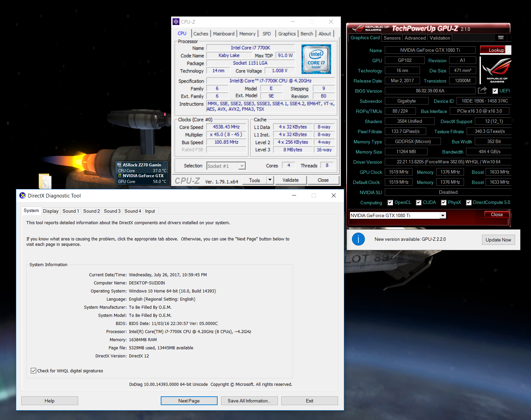Open the Validation tab in GPU-Z
The image size is (531, 420).
pos(440,38)
